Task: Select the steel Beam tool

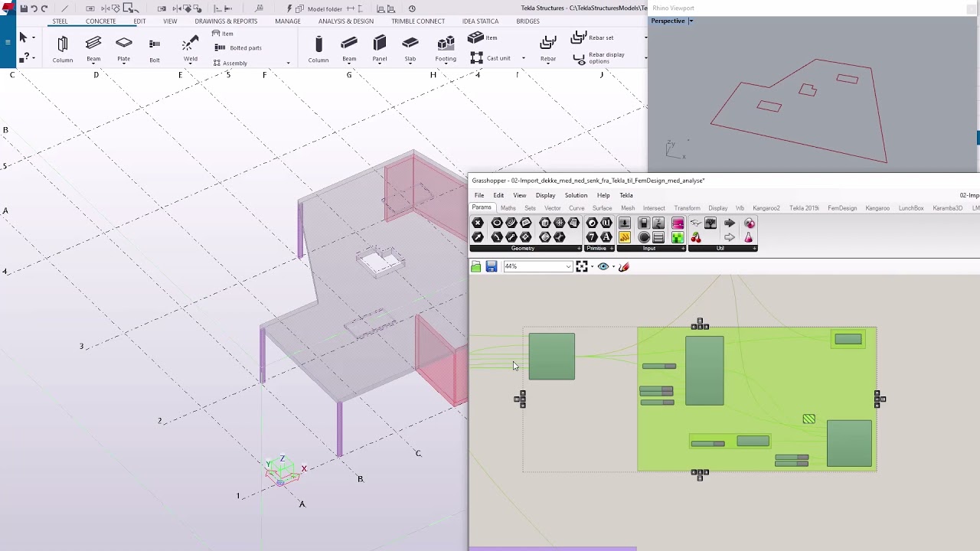Action: pos(93,49)
